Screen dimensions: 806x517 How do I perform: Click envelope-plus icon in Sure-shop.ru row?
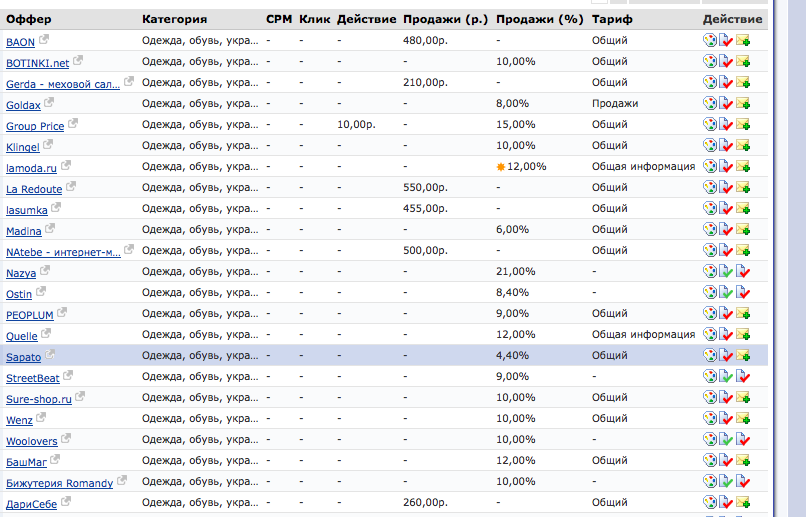pos(743,397)
